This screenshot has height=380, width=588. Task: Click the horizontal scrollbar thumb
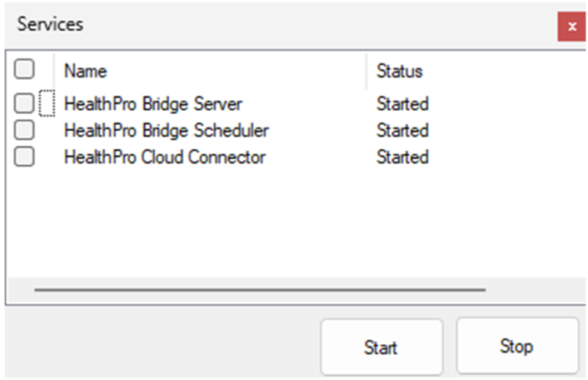pos(260,290)
